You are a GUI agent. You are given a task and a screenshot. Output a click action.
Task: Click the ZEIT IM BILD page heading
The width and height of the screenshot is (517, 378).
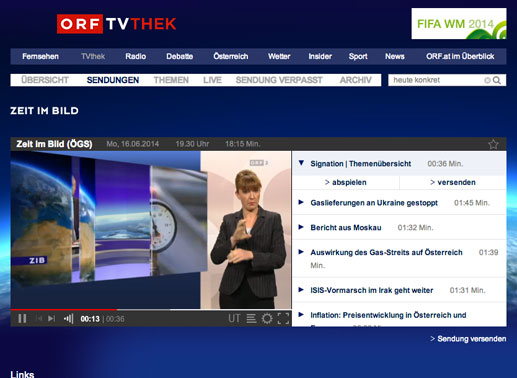click(44, 111)
